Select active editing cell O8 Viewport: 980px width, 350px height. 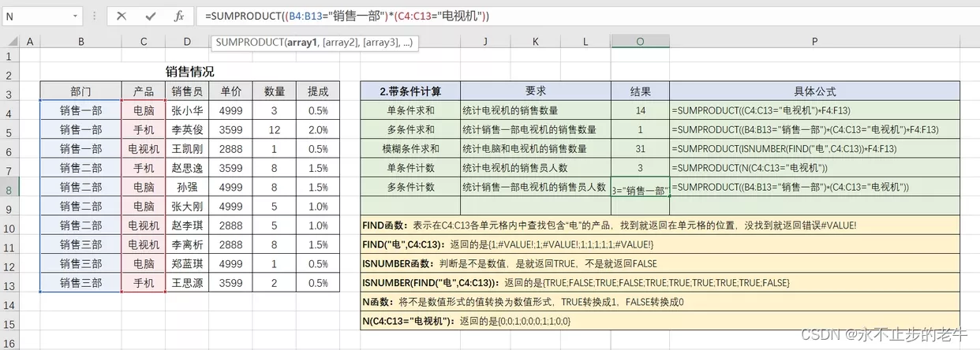(640, 188)
